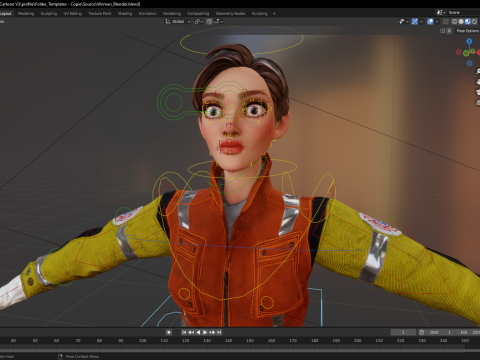480x360 pixels.
Task: Open the Shading workspace tab
Action: [x=125, y=13]
